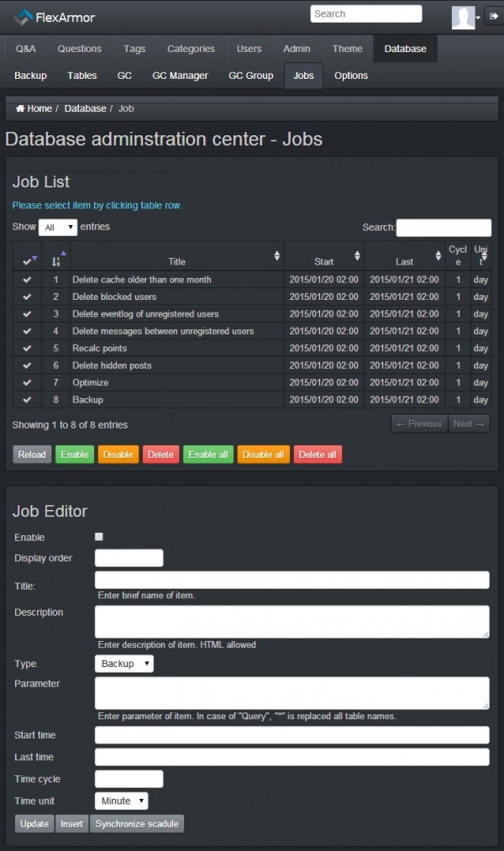The height and width of the screenshot is (851, 504).
Task: Switch to the GC Manager tab
Action: [180, 76]
